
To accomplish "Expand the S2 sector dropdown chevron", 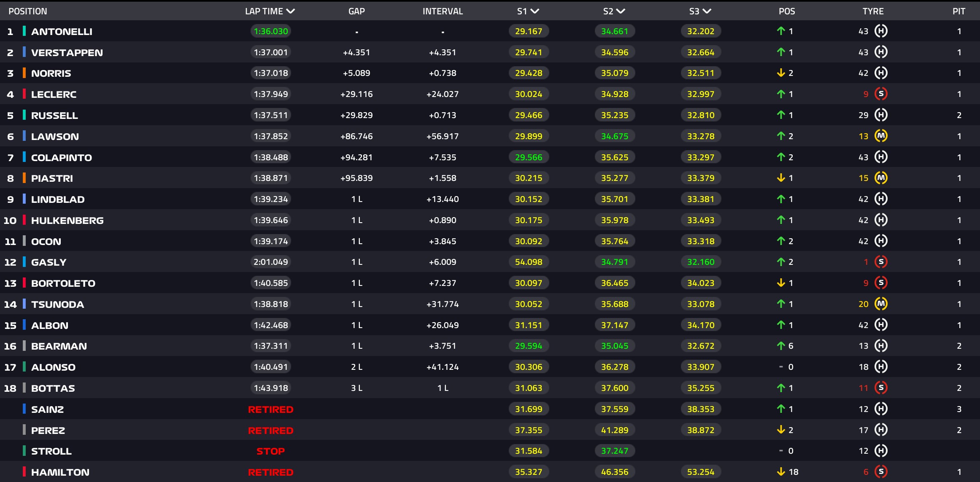I will coord(621,11).
